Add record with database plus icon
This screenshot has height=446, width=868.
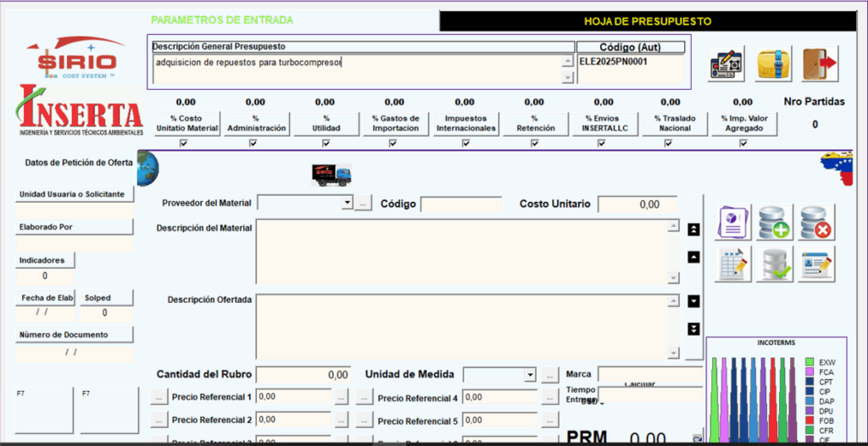click(774, 222)
